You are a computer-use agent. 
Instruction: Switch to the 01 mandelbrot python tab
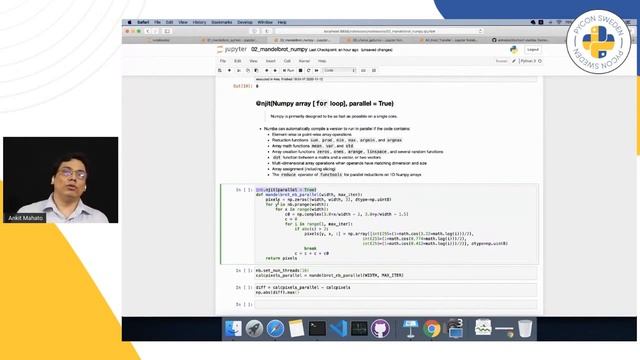(231, 40)
